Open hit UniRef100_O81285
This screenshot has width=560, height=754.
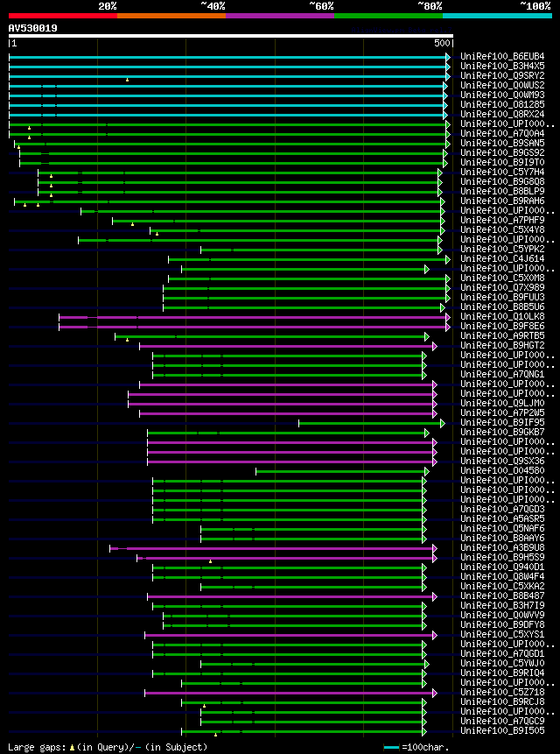coord(502,105)
